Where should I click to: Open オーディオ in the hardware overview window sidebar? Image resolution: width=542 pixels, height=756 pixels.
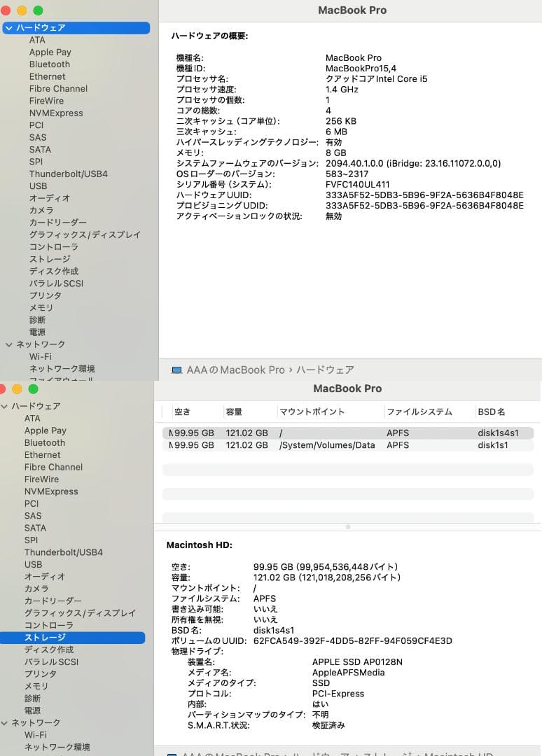click(x=50, y=198)
